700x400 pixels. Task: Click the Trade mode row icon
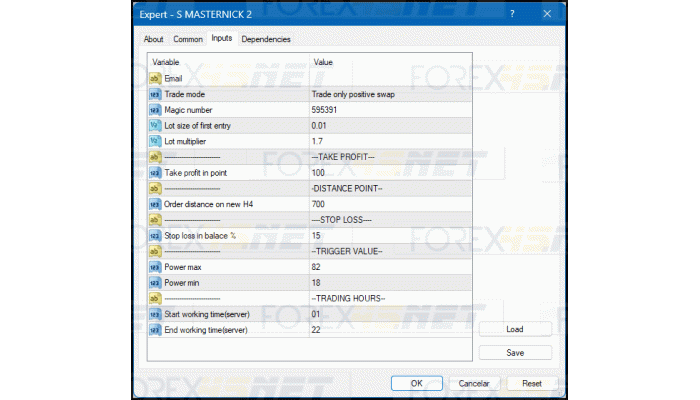pyautogui.click(x=155, y=93)
